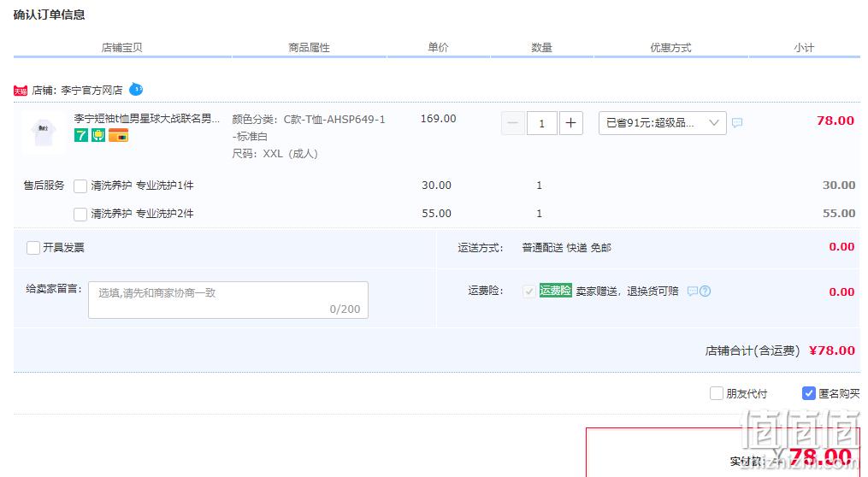Screen dimensions: 868x477
Task: Check the 朋友代付 option
Action: pyautogui.click(x=717, y=393)
